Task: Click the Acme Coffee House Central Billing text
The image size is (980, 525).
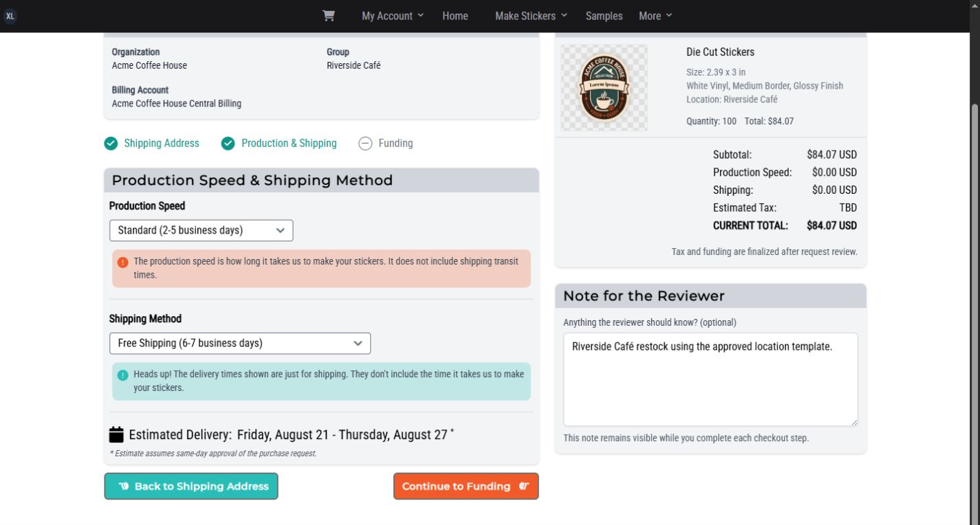Action: point(177,104)
